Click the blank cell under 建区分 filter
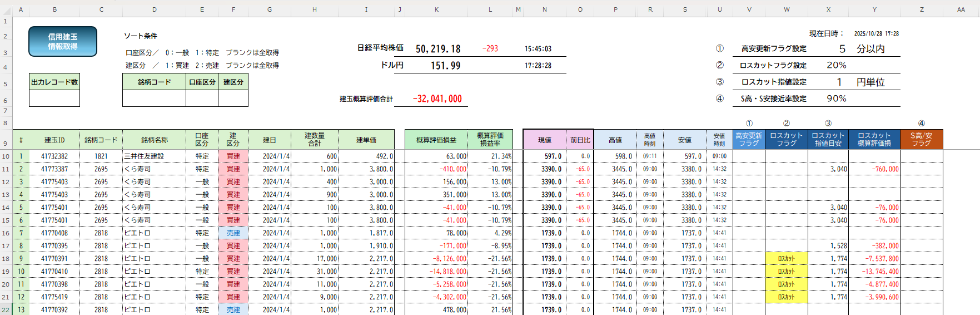 point(233,99)
